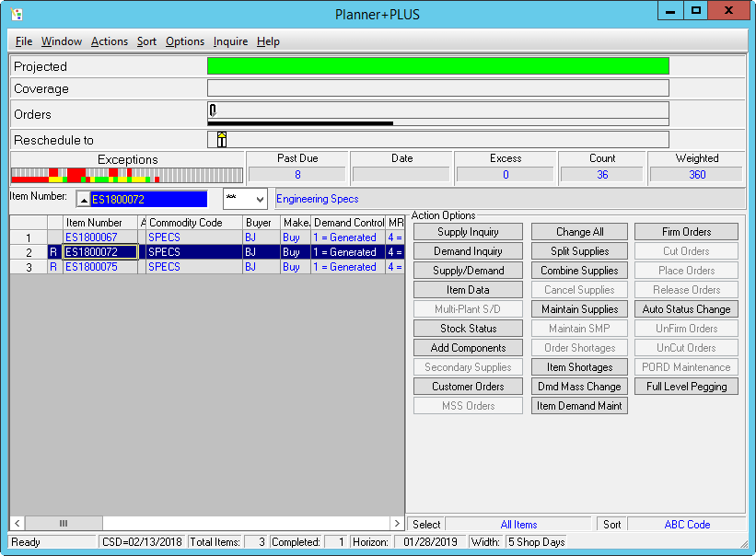Screen dimensions: 756x556
Task: Click the R flag on row ES1800075
Action: click(x=53, y=266)
